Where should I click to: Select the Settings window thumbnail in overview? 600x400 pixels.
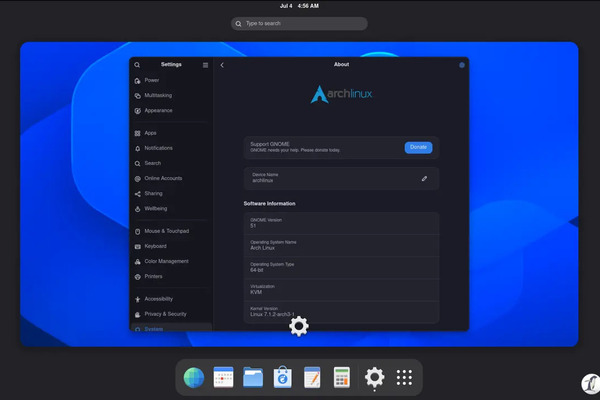click(x=299, y=194)
